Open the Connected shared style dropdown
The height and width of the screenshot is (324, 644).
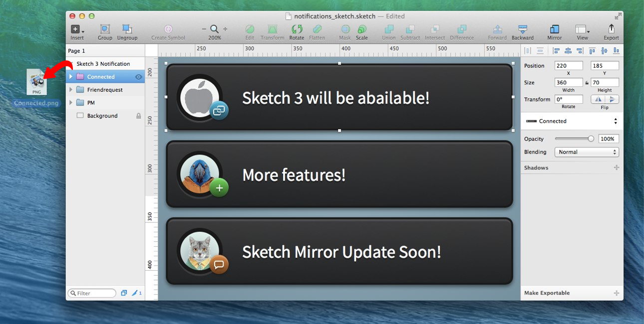point(572,121)
